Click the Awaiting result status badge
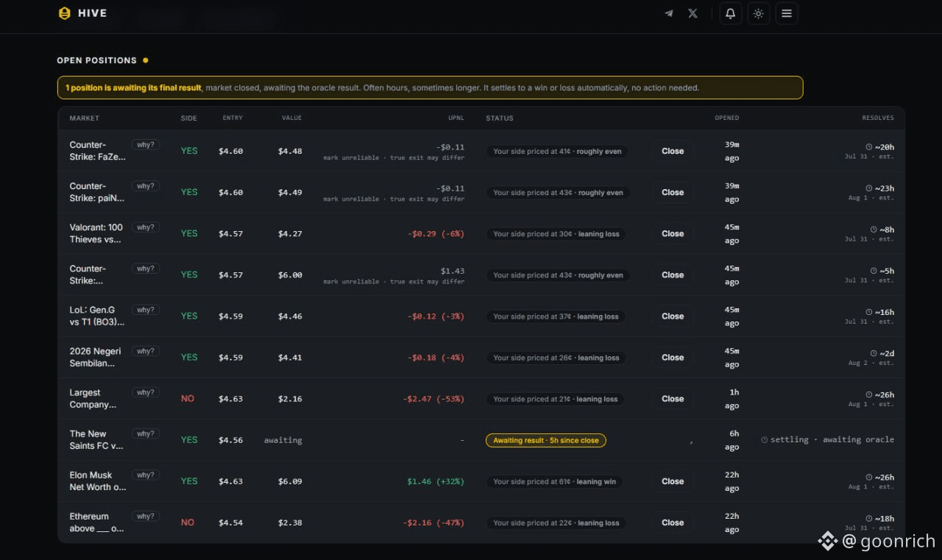The width and height of the screenshot is (942, 560). pos(546,440)
